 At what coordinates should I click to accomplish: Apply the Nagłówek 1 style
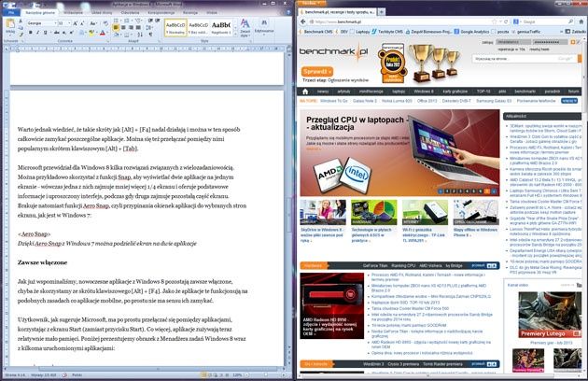pos(221,27)
